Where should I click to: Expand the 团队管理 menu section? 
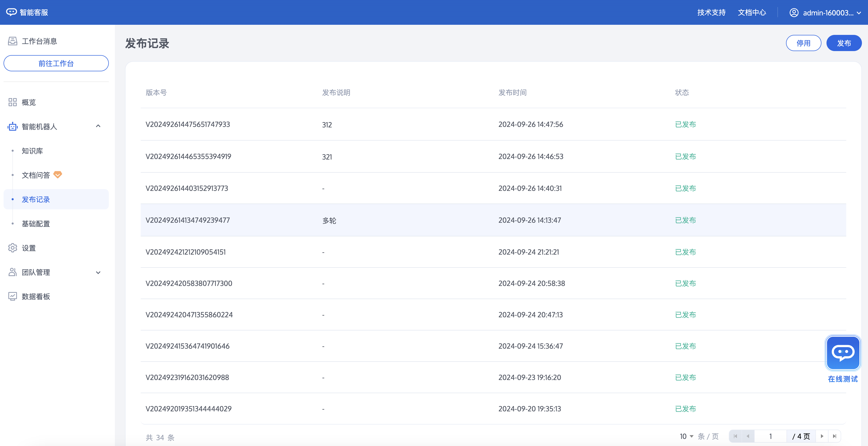click(x=98, y=273)
